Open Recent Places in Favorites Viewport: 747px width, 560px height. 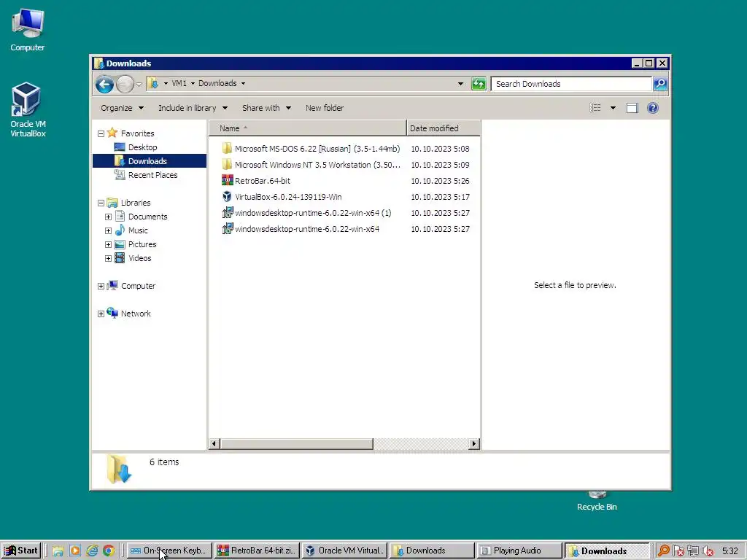152,175
